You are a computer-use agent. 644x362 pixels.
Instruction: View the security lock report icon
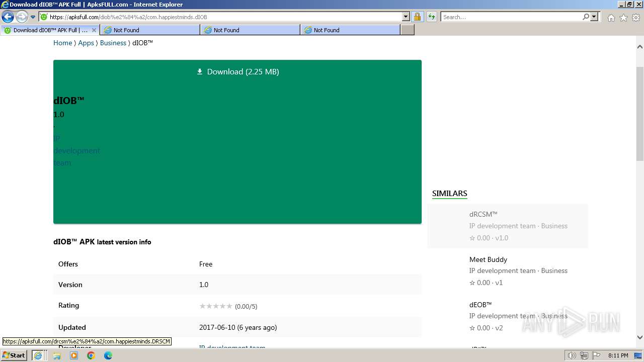[418, 17]
